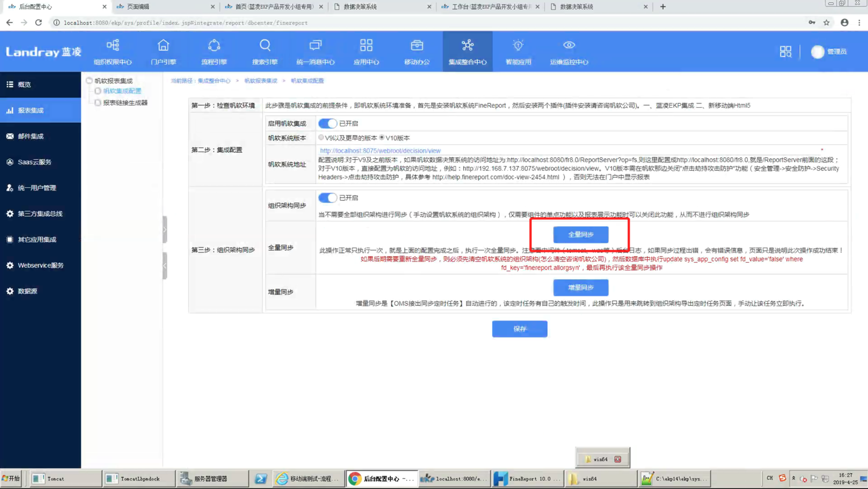Click the browser back arrow
868x489 pixels.
pos(9,23)
